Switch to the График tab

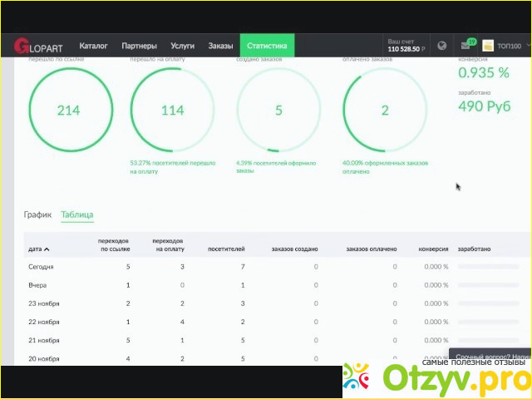coord(37,214)
